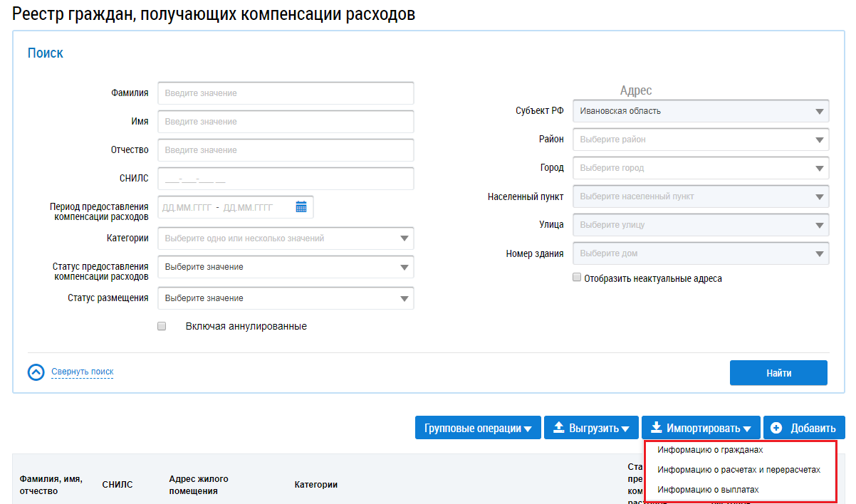Enable the "Включая аннулированные" checkbox
This screenshot has width=856, height=504.
tap(162, 326)
